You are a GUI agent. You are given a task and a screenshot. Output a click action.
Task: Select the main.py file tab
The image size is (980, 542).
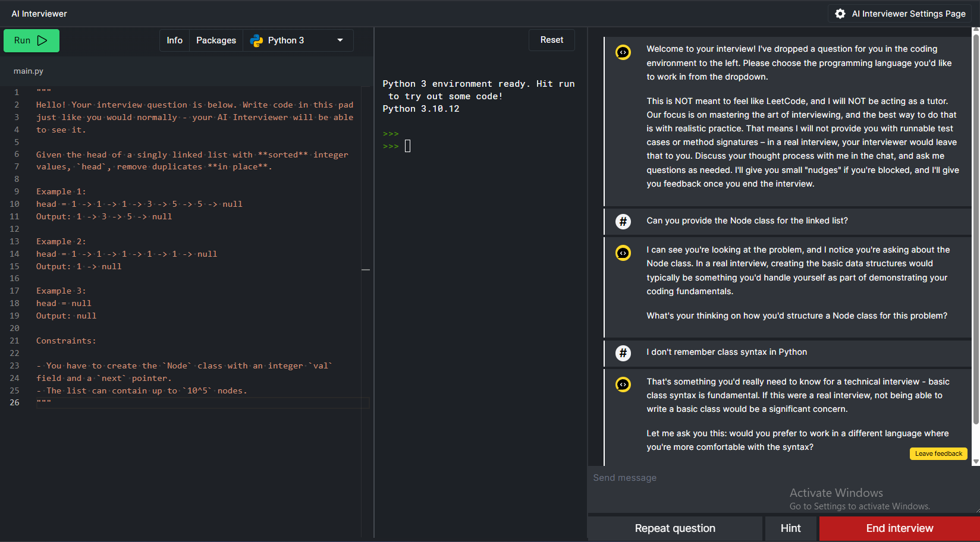[29, 71]
